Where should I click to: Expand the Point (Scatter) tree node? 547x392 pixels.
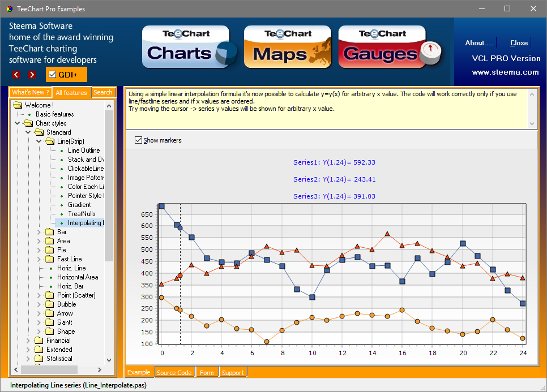39,295
